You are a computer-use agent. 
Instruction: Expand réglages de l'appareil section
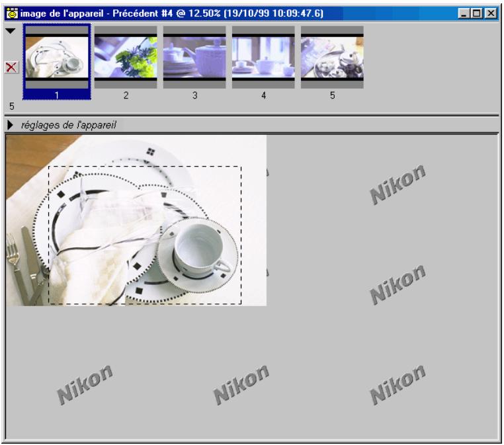click(x=10, y=125)
